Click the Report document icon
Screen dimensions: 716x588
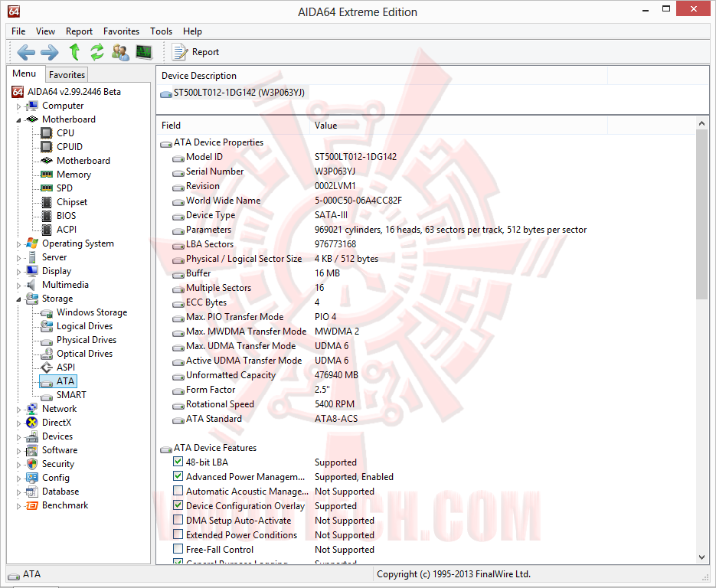click(179, 52)
